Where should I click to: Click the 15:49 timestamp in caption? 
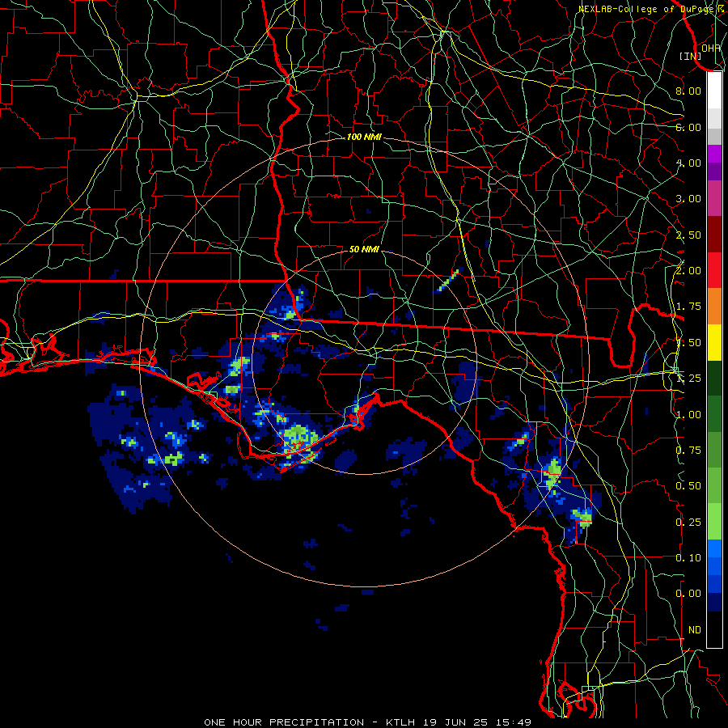515,722
